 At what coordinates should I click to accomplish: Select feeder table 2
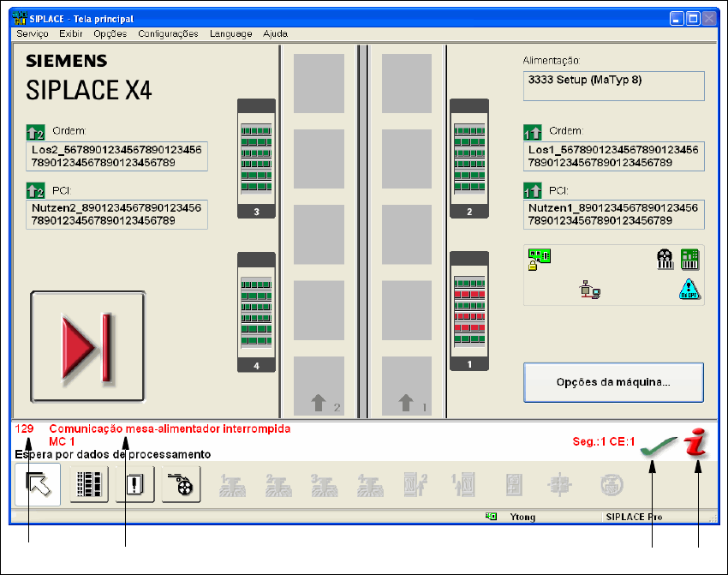pos(469,159)
